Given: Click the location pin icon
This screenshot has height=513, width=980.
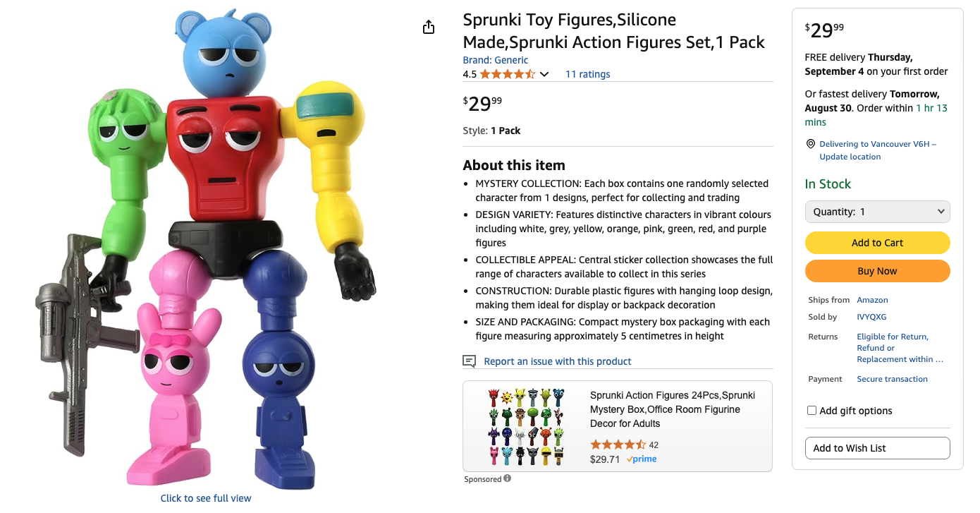Looking at the screenshot, I should click(x=811, y=144).
